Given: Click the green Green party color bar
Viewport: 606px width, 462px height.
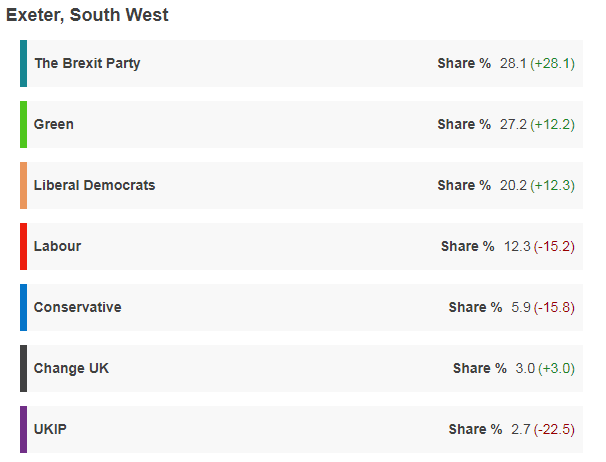Looking at the screenshot, I should [x=23, y=124].
